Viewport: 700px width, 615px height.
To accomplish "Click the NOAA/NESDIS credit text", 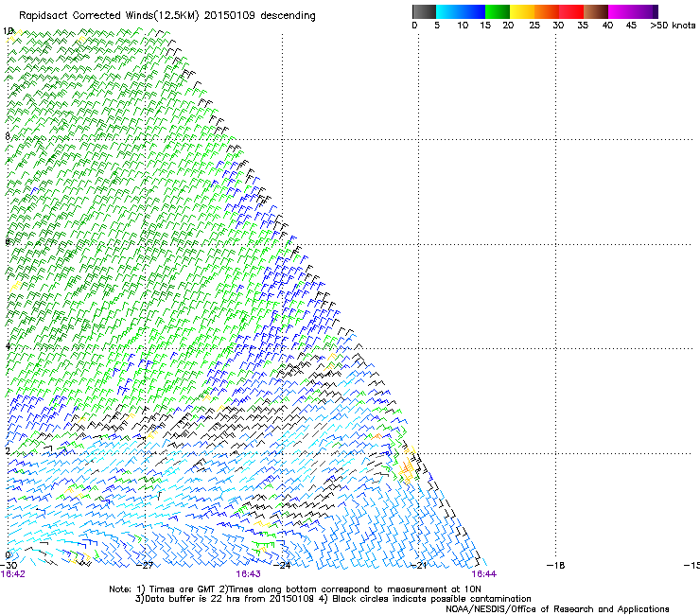I will coord(557,609).
